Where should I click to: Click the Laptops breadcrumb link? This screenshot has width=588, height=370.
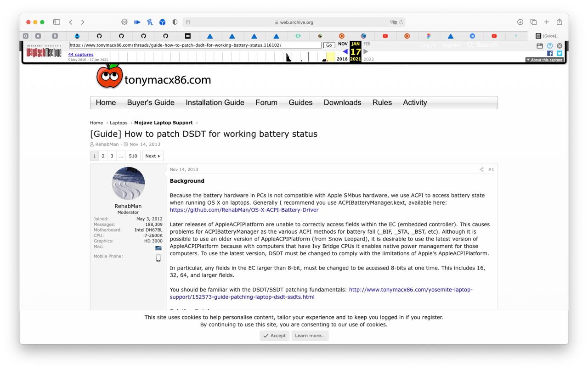pos(119,123)
